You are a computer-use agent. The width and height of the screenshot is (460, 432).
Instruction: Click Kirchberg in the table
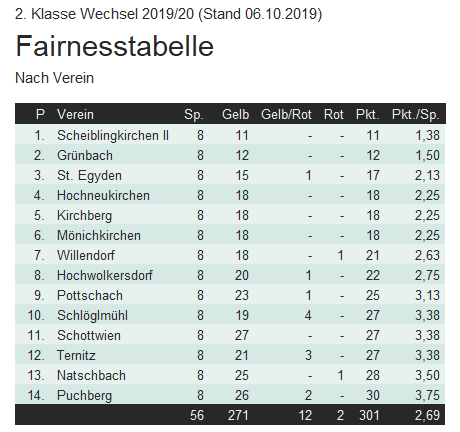point(84,216)
